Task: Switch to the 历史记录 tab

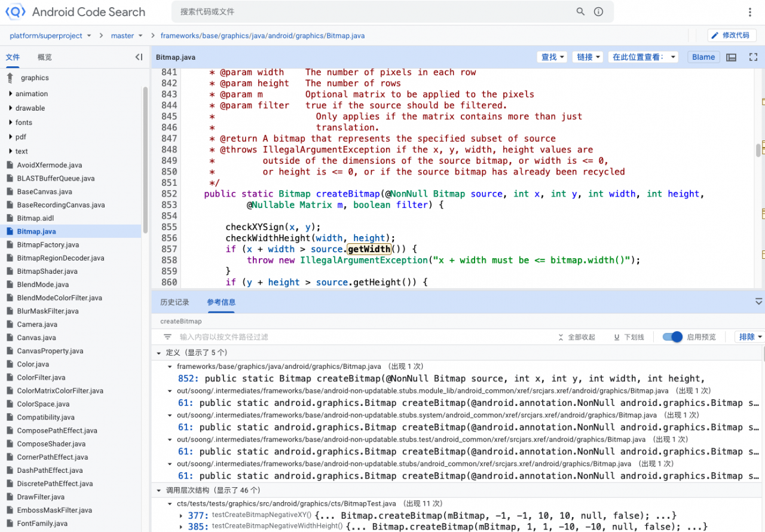Action: click(x=175, y=302)
